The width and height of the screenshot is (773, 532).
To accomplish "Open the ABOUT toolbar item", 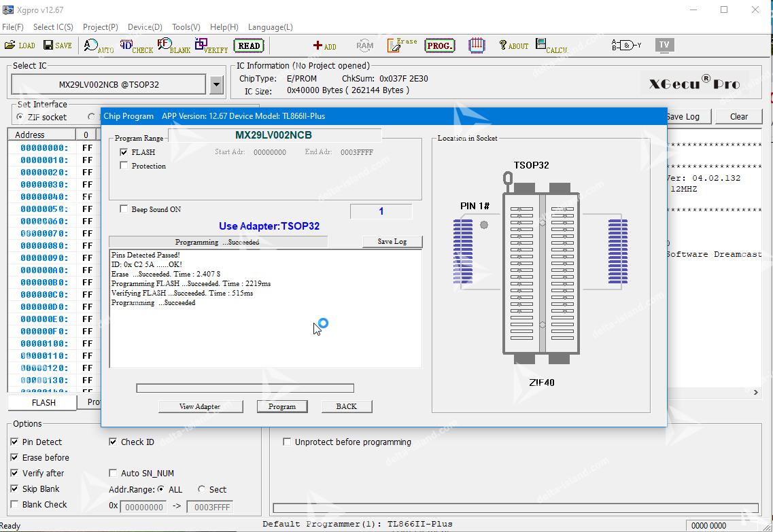I will [513, 46].
